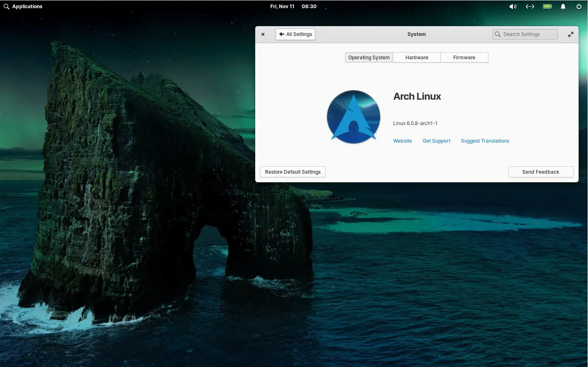588x367 pixels.
Task: Open the Applications menu
Action: pyautogui.click(x=27, y=6)
